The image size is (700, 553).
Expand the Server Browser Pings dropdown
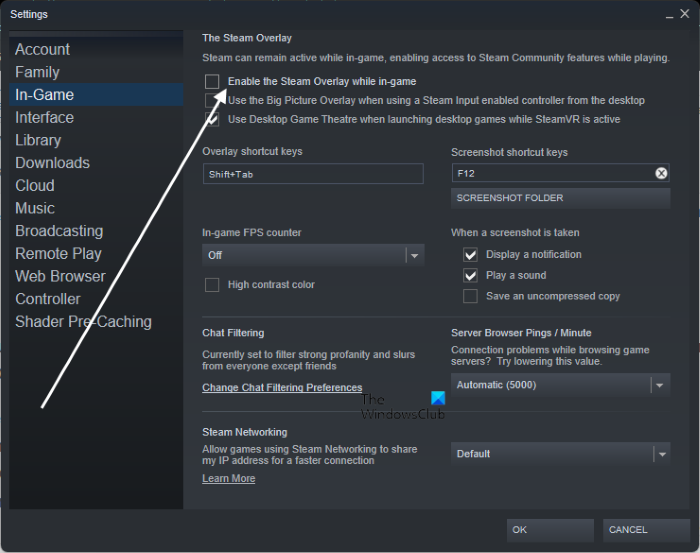pyautogui.click(x=560, y=385)
